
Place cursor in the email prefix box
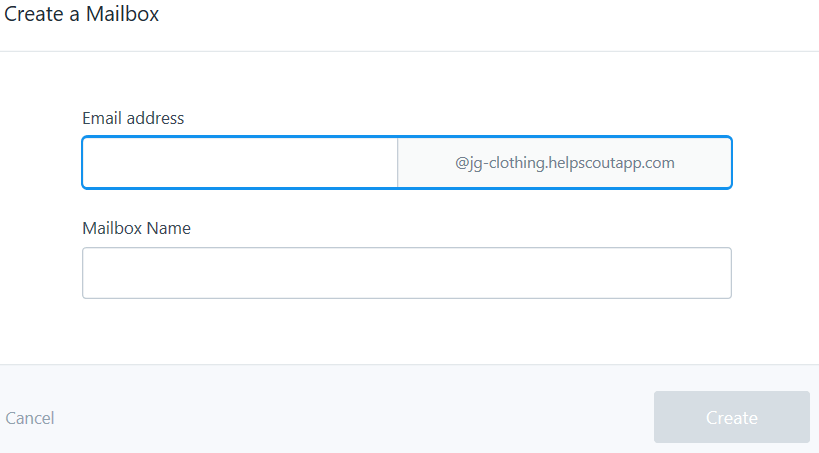click(240, 162)
